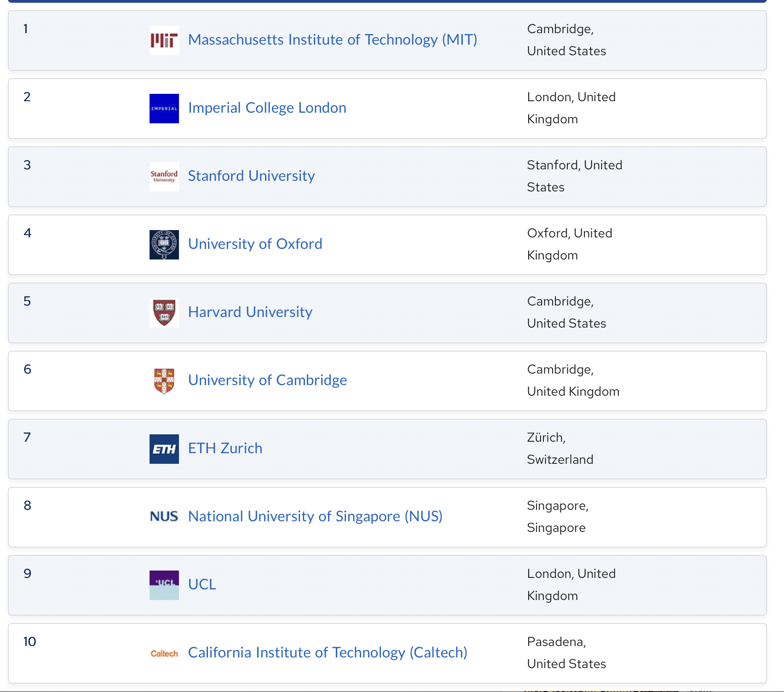Click the UCL university name link
Viewport: 784px width, 692px height.
202,585
